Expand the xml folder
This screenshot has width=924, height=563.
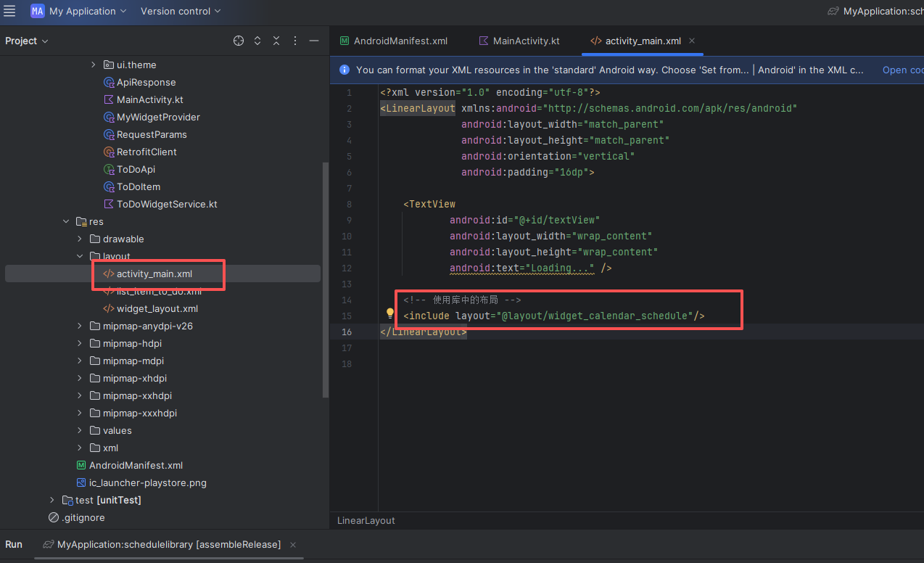click(x=80, y=448)
